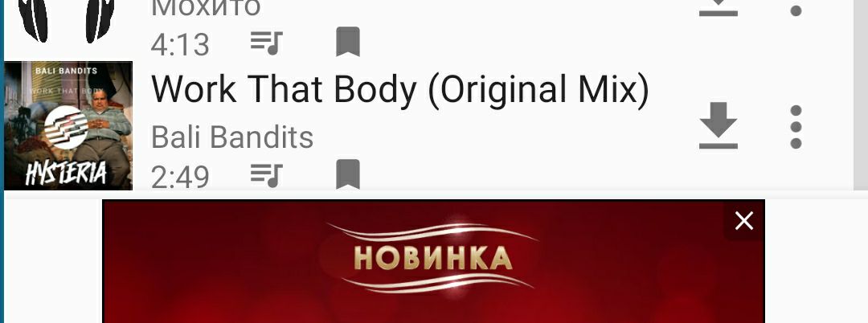Open more options for Work That Body
This screenshot has width=868, height=323.
(x=796, y=127)
